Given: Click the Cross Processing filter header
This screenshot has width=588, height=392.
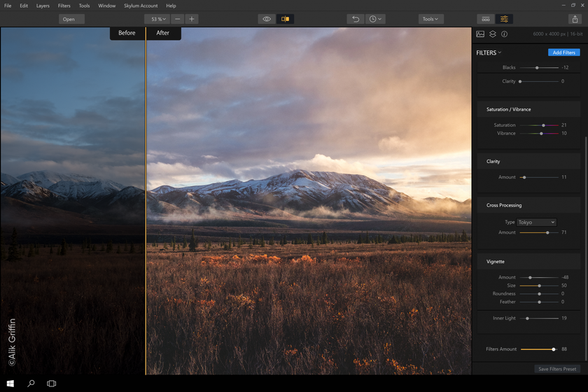Looking at the screenshot, I should coord(528,205).
